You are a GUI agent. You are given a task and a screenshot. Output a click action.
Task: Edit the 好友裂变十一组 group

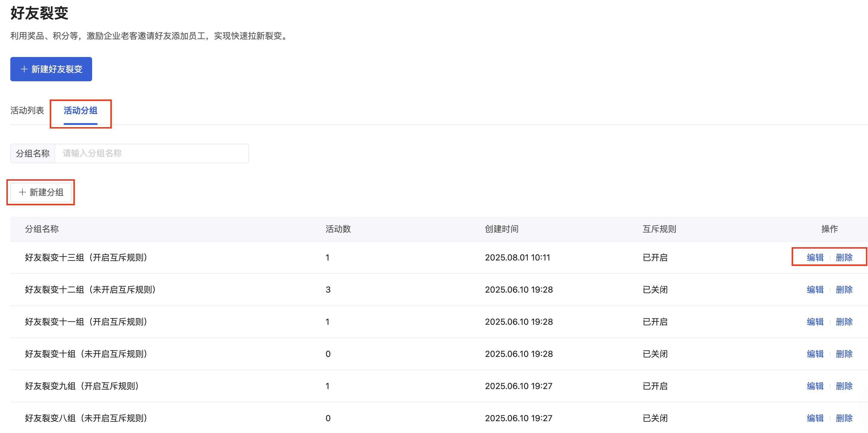click(x=815, y=322)
